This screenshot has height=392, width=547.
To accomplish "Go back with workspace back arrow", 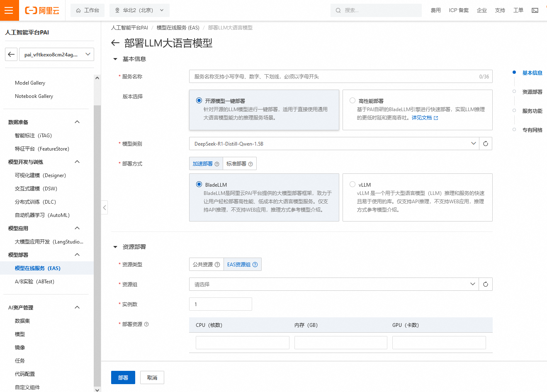I will pos(11,54).
